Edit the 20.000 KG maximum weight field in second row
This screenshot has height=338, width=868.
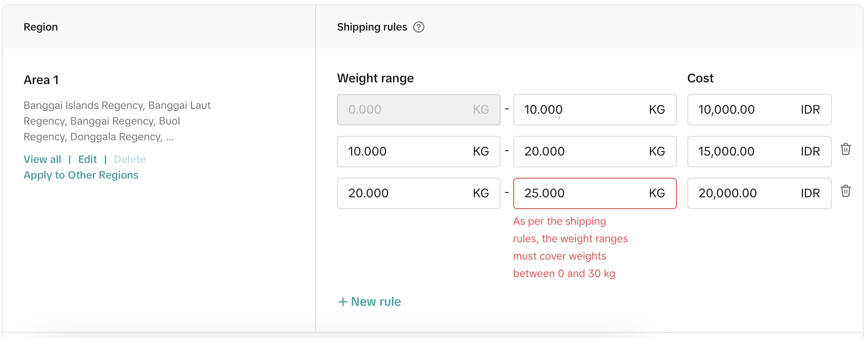(x=583, y=152)
